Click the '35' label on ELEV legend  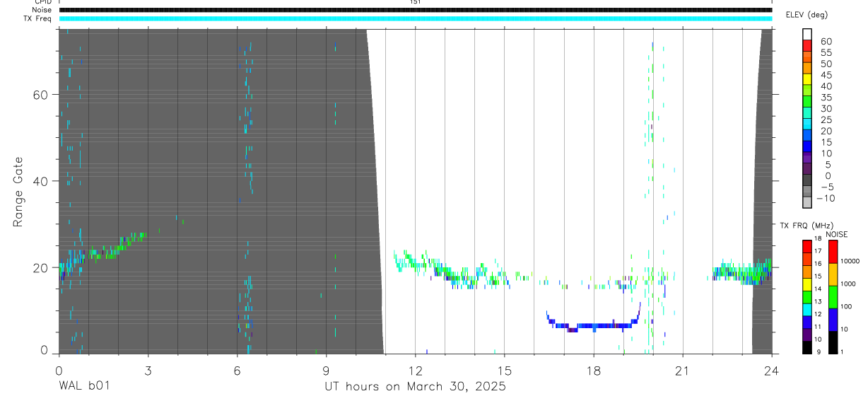click(826, 97)
